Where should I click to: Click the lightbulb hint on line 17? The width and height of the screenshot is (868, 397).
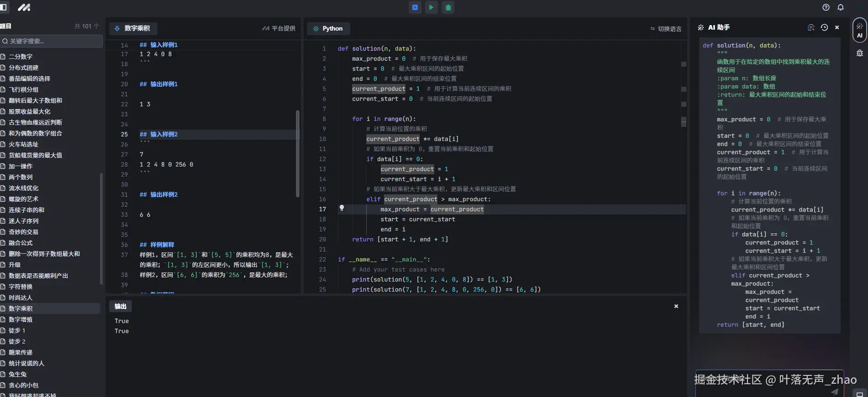point(342,208)
